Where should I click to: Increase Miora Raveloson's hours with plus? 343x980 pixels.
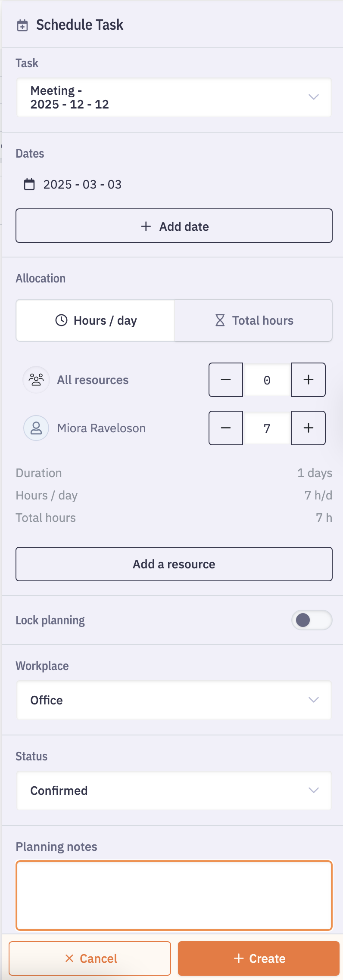(x=309, y=428)
